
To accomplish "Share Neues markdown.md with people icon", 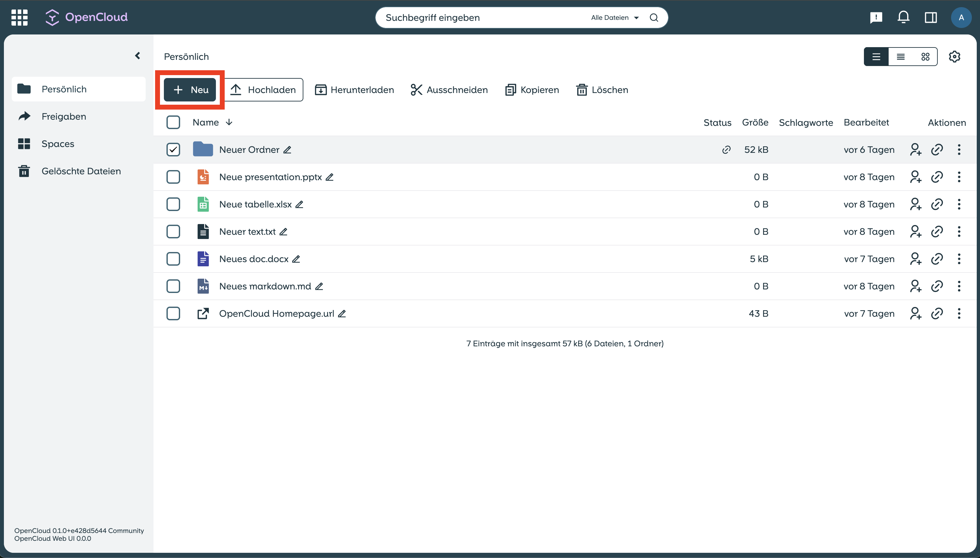I will pyautogui.click(x=915, y=286).
